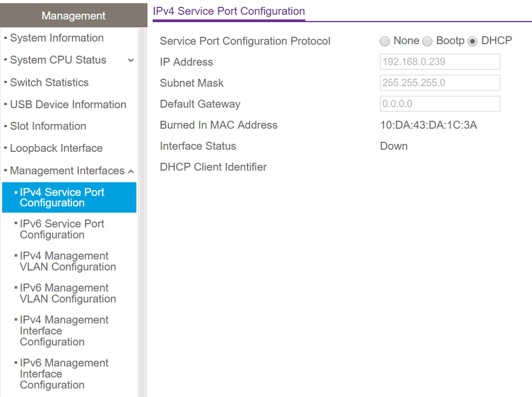Open IPv6 Management Interface Configuration
Image resolution: width=532 pixels, height=397 pixels.
(64, 374)
